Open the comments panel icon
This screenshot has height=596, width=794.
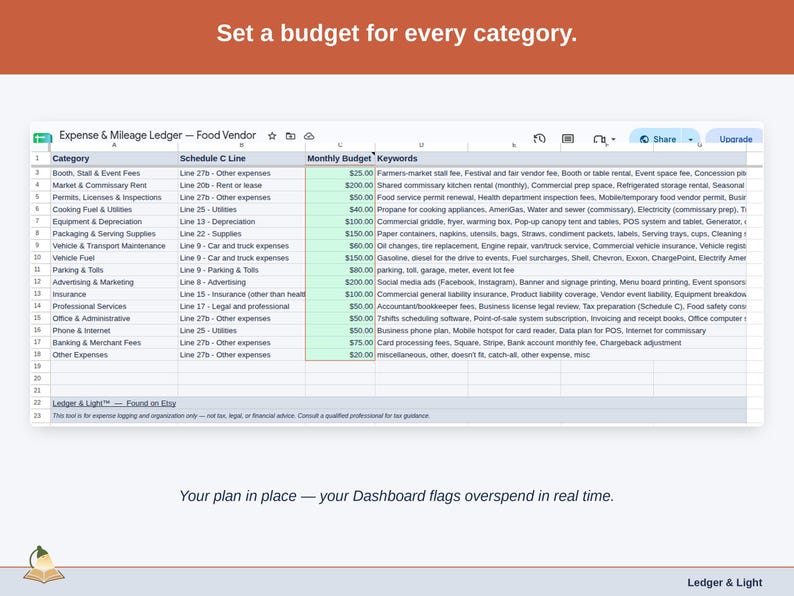point(568,138)
